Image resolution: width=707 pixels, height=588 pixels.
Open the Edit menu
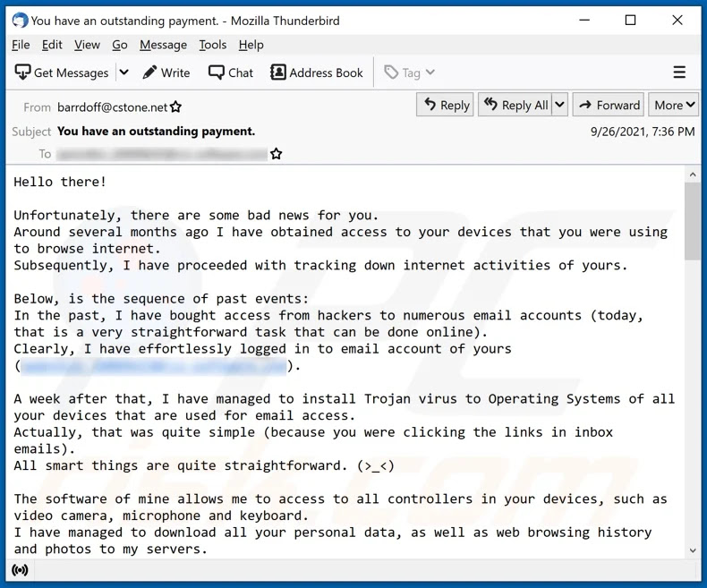(52, 45)
